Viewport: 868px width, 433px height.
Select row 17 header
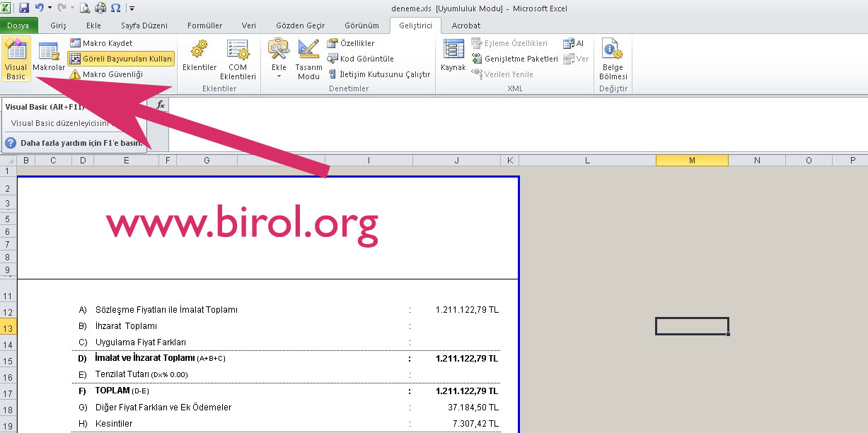tap(8, 393)
